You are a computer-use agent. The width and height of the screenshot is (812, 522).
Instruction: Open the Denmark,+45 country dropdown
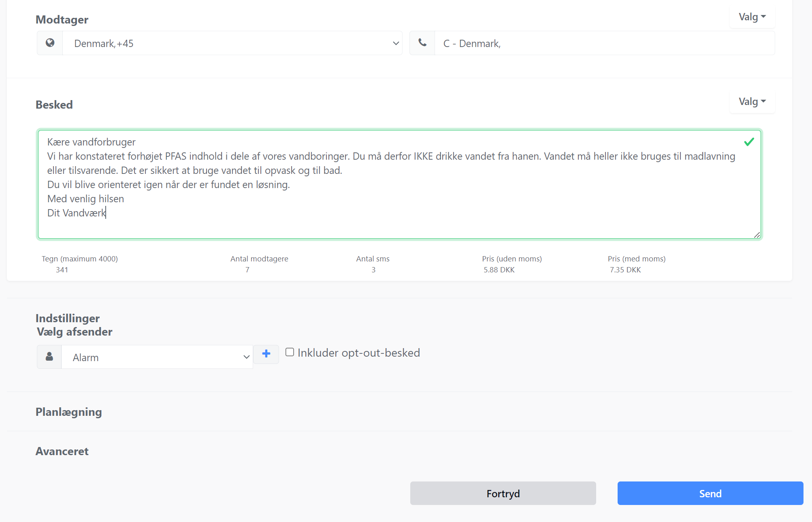pos(232,43)
